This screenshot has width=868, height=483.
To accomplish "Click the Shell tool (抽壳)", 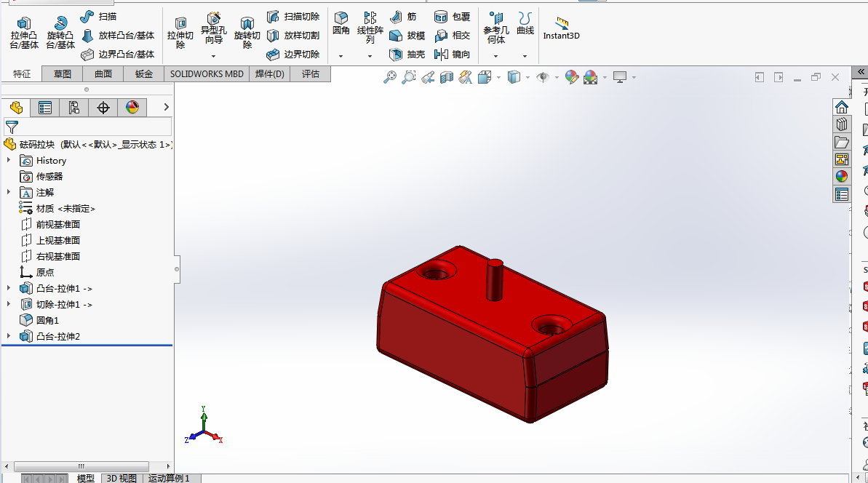I will [x=407, y=55].
